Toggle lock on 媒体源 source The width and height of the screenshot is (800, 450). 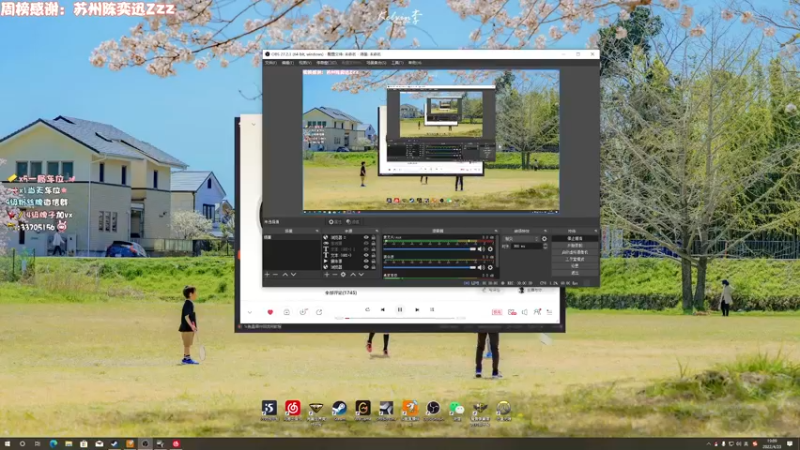(x=373, y=261)
